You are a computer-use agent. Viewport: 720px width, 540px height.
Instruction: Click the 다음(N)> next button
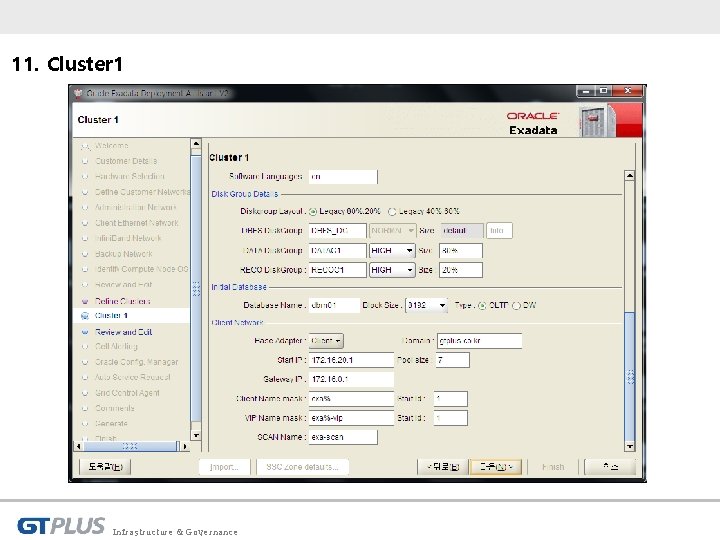[x=495, y=467]
